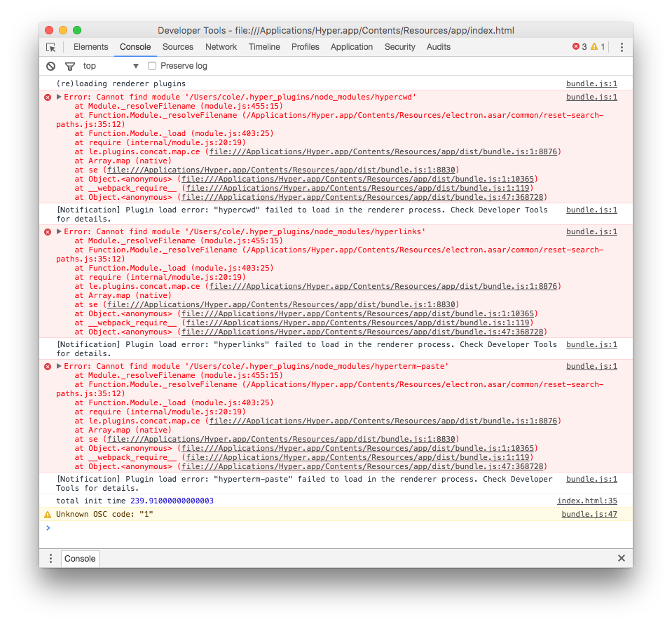Viewport: 672px width, 624px height.
Task: Click the error icon next to hypercwd message
Action: [x=47, y=97]
